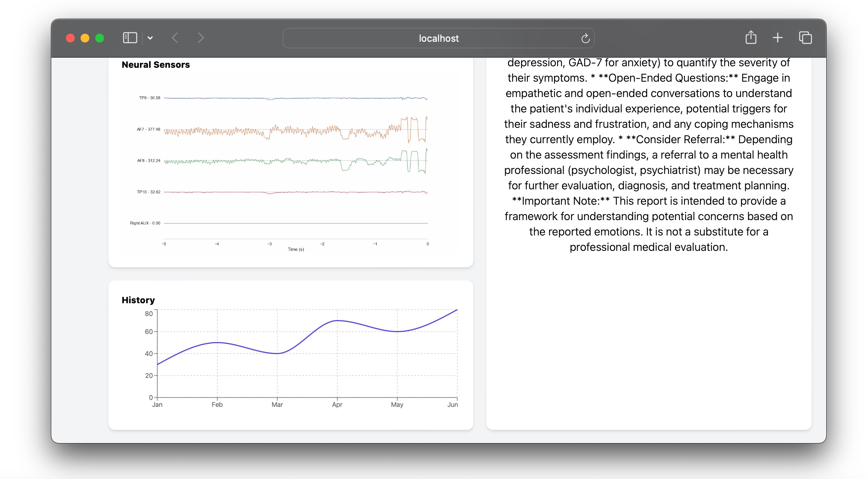The image size is (868, 479).
Task: Open the Share sheet icon
Action: click(751, 38)
